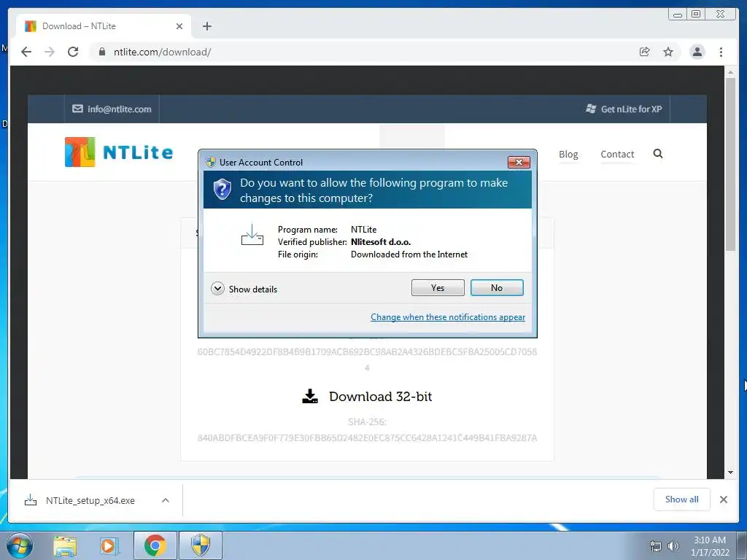Open the Chrome three-dot menu
The image size is (747, 560).
(x=721, y=52)
